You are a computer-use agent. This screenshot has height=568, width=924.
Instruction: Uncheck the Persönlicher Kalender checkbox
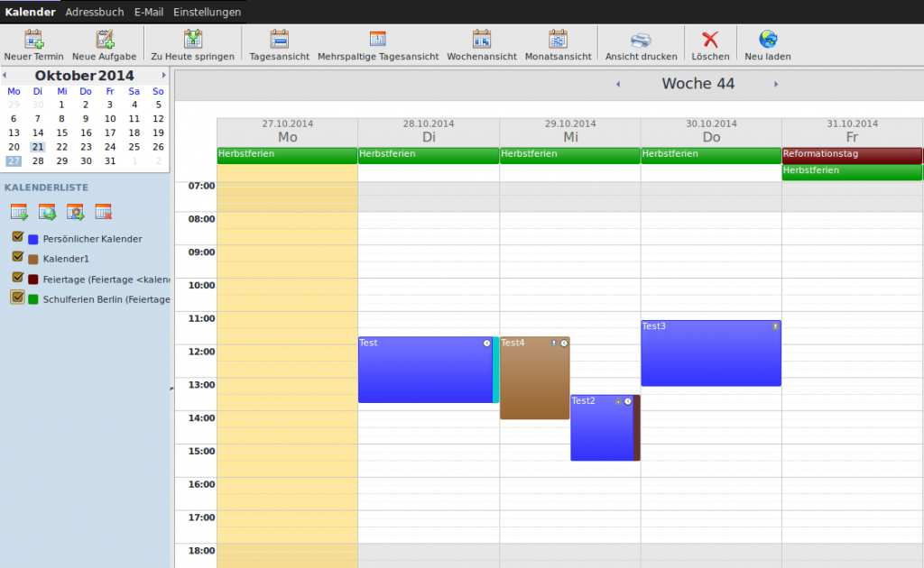pyautogui.click(x=17, y=237)
